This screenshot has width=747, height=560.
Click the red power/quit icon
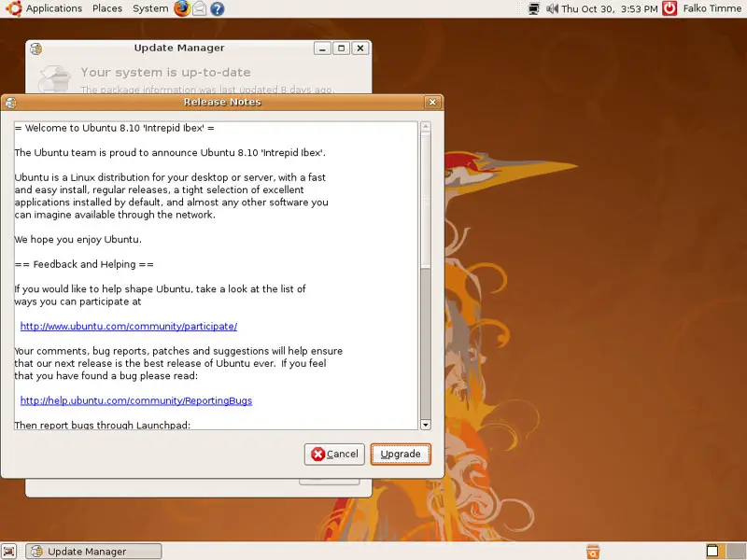click(669, 8)
